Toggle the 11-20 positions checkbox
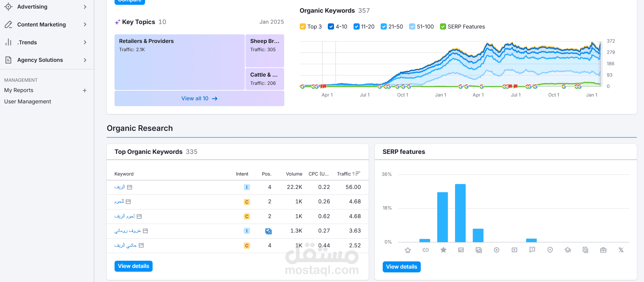Screen dimensions: 644x282 coord(356,26)
